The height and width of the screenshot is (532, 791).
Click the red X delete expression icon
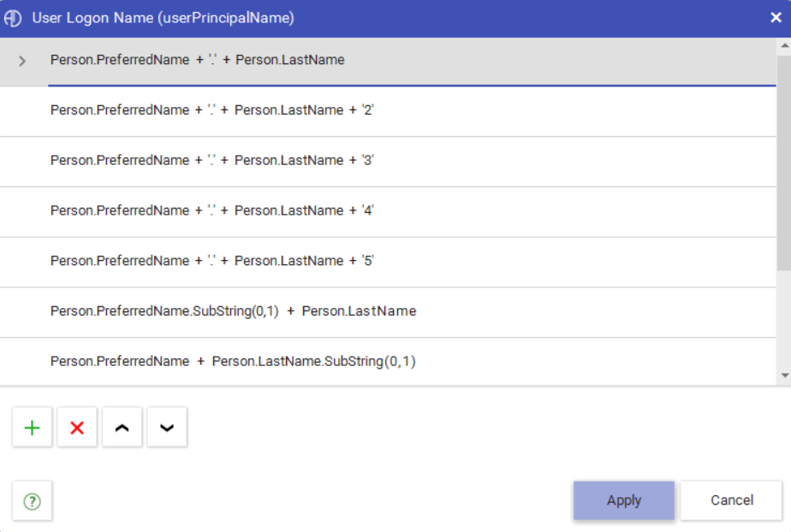click(77, 428)
